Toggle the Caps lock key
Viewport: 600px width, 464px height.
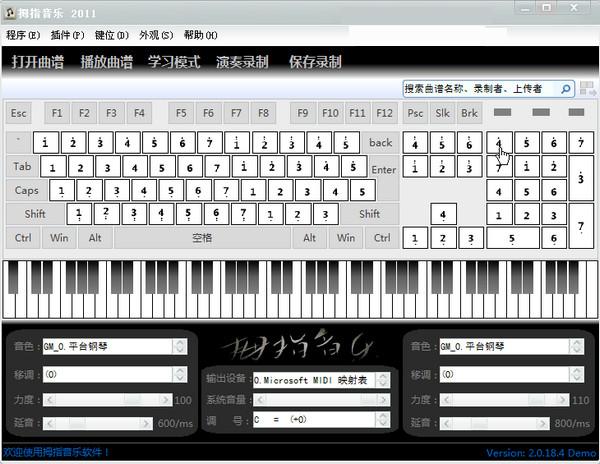26,190
